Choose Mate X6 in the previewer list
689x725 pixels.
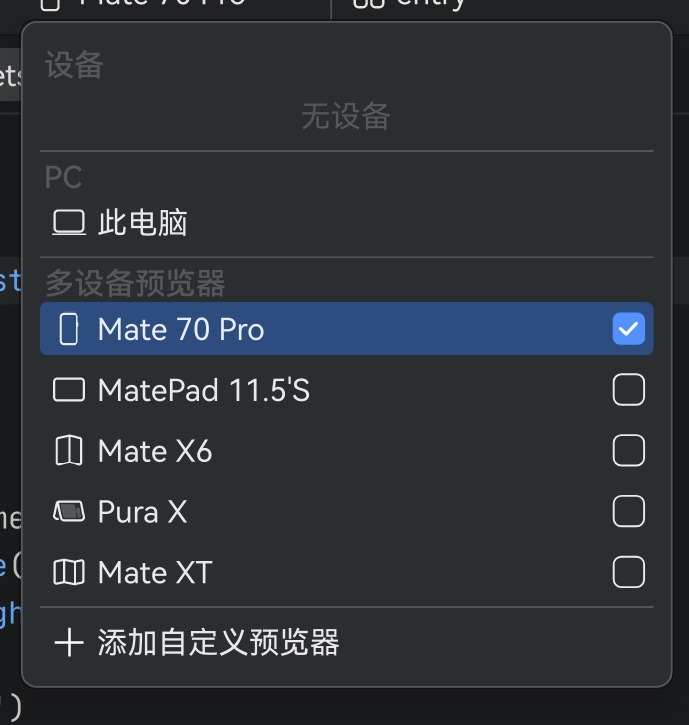[347, 450]
